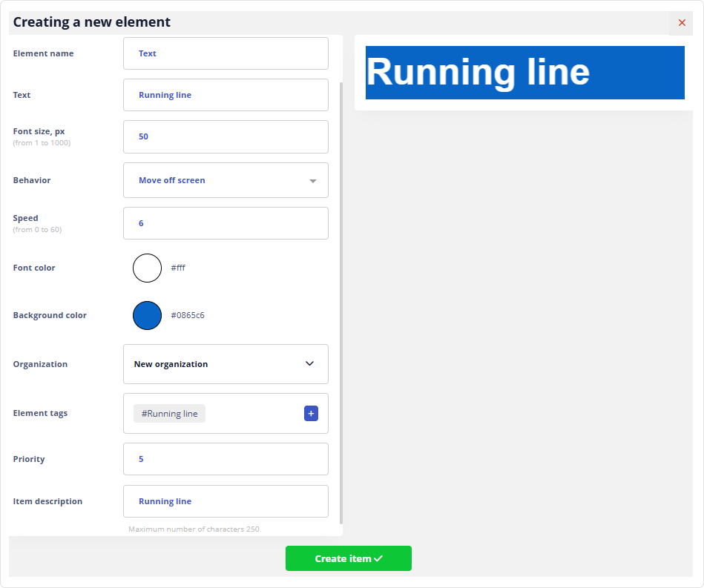Screen dimensions: 704x588
Task: Open the blue Background color swatch
Action: pyautogui.click(x=147, y=315)
